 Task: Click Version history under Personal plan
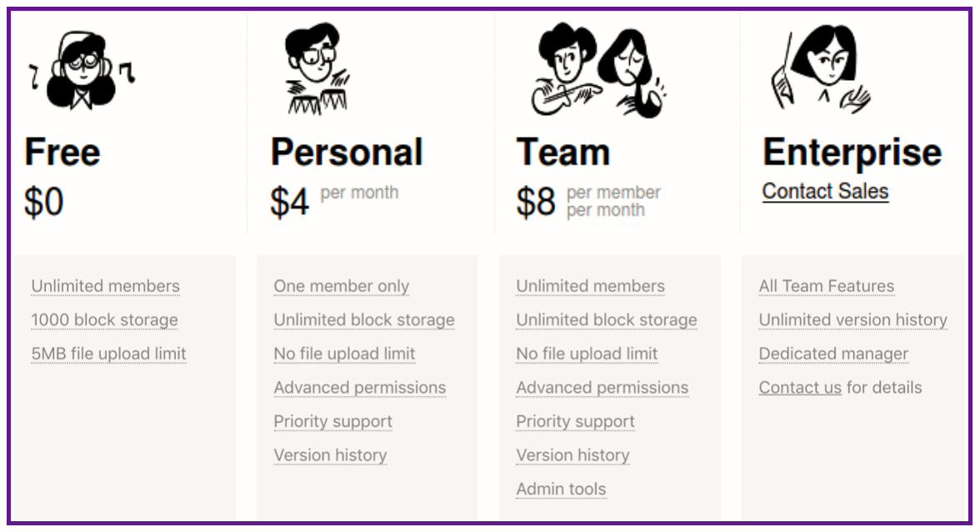(x=330, y=456)
